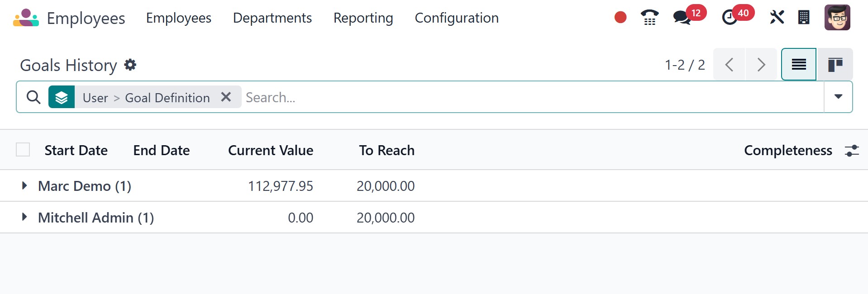Open the VoIP phone dialer icon
The width and height of the screenshot is (868, 294).
point(649,18)
